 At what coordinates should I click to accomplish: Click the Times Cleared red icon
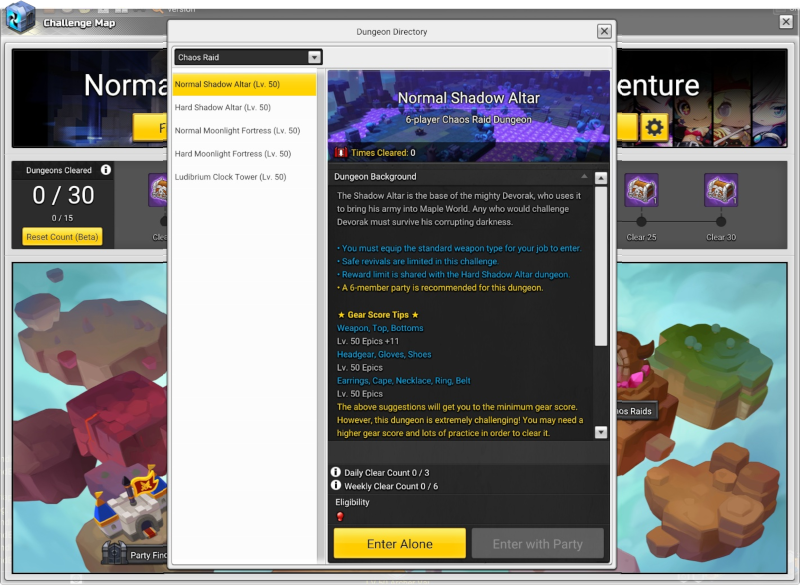pos(341,152)
